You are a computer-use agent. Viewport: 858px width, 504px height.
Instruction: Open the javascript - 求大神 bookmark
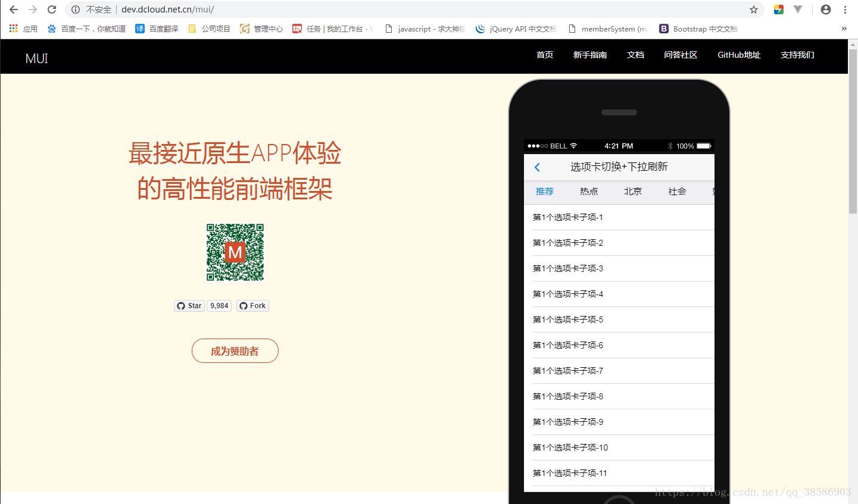(425, 29)
